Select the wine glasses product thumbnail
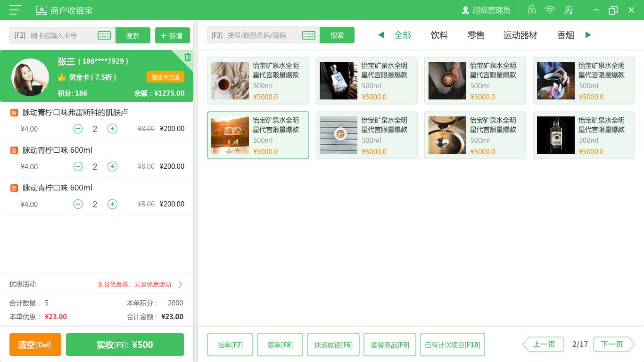 (x=230, y=135)
